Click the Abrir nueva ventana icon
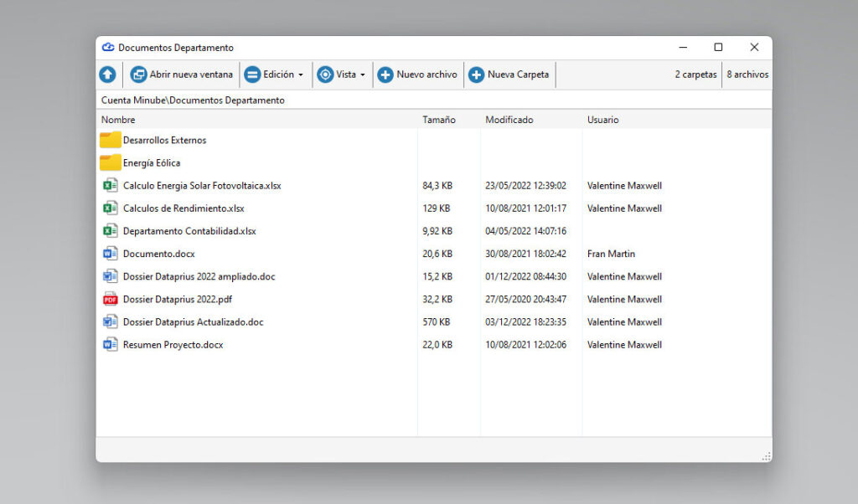Screen dimensions: 858x504 [x=138, y=75]
